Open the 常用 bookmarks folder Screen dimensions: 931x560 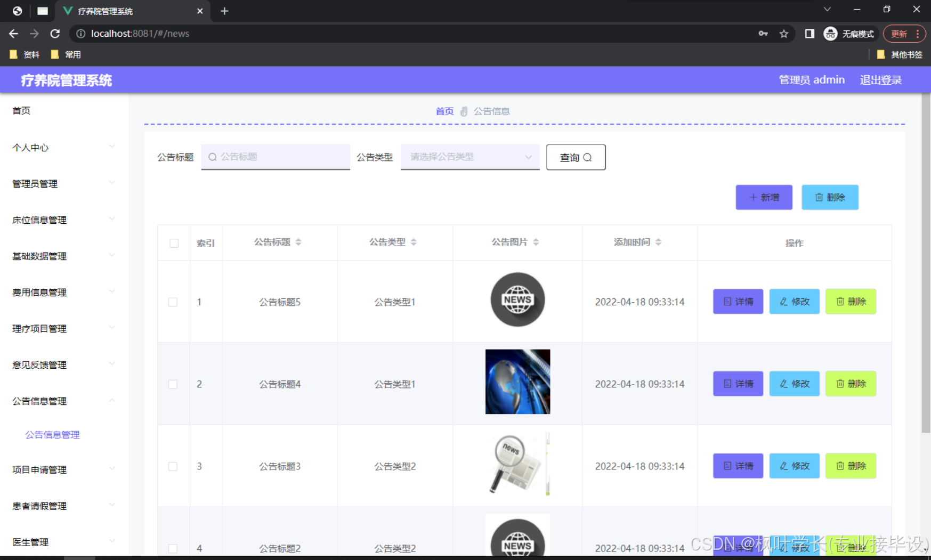click(x=66, y=54)
